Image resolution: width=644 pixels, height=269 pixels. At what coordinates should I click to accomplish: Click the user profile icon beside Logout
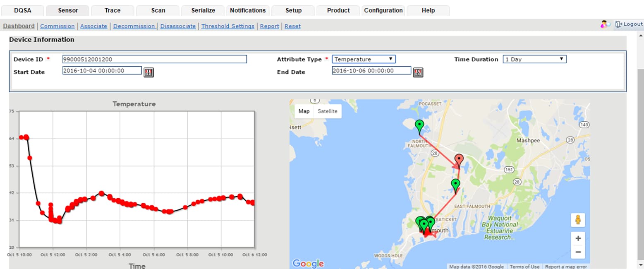[x=605, y=24]
